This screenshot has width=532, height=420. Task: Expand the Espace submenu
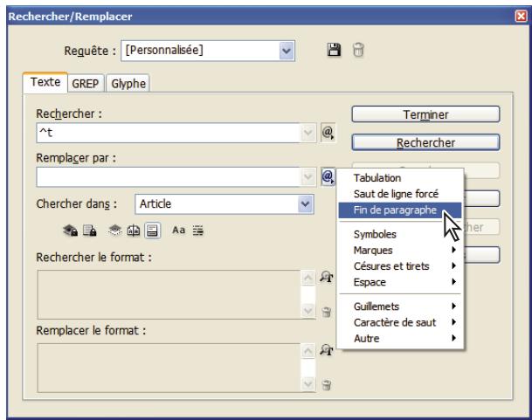(400, 282)
